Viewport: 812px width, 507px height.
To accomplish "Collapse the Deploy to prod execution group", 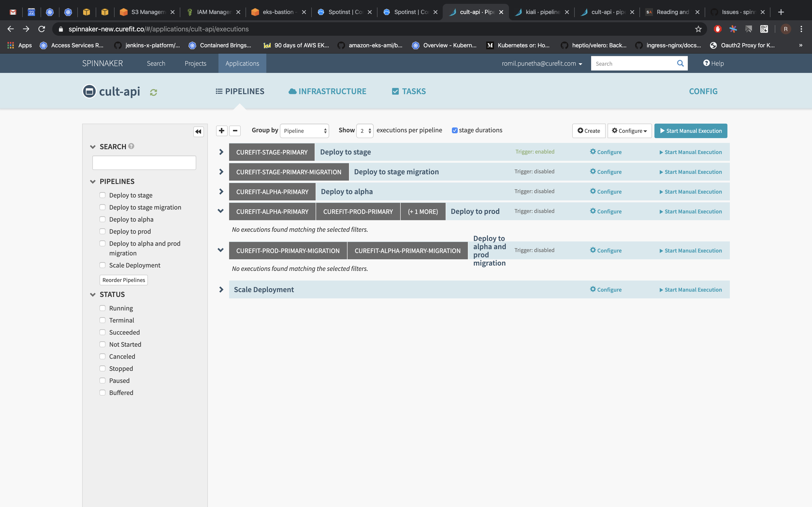I will click(x=220, y=211).
